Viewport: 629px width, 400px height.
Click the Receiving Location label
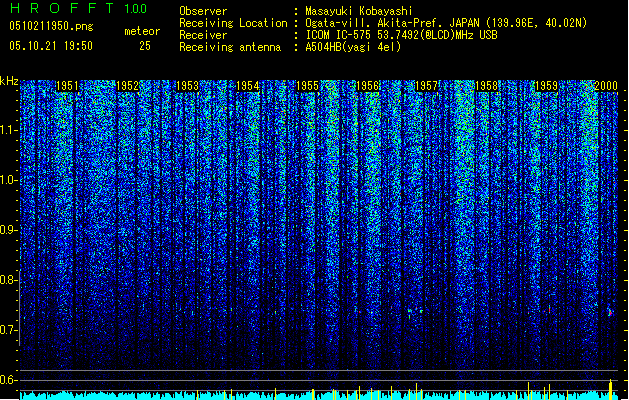click(x=233, y=23)
